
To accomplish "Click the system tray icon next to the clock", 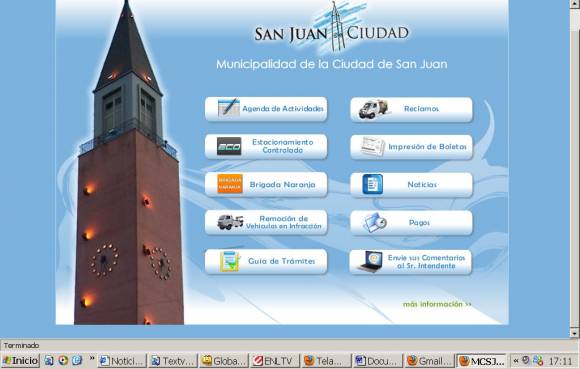I will pos(538,360).
